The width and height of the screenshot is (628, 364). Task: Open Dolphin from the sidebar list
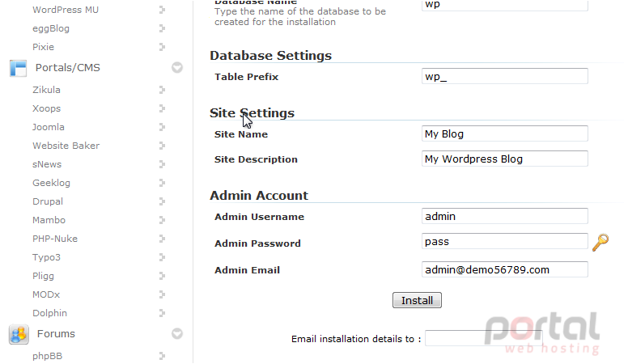49,313
